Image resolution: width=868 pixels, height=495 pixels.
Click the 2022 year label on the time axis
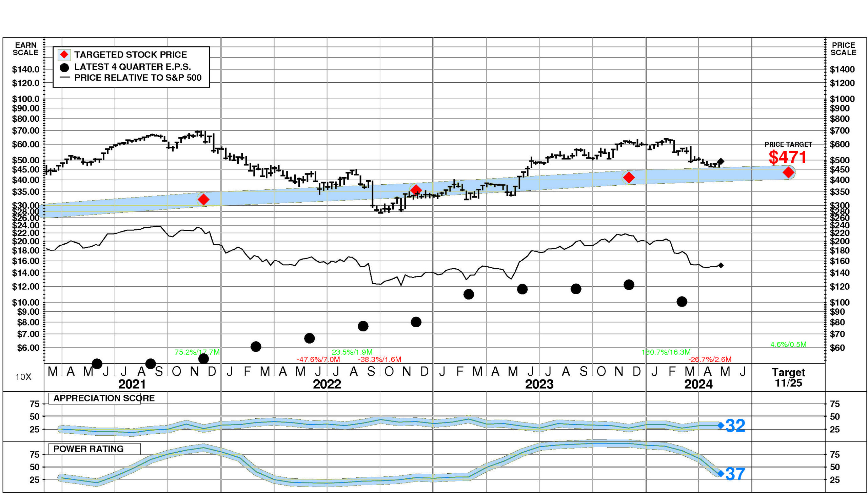327,385
